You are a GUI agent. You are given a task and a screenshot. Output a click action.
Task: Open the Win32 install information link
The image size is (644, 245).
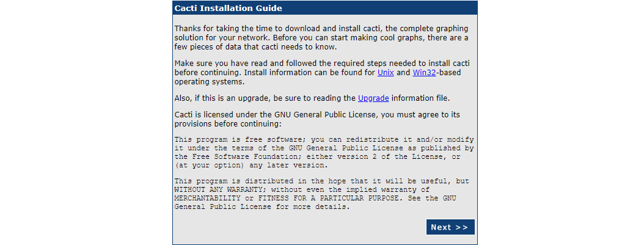point(424,73)
